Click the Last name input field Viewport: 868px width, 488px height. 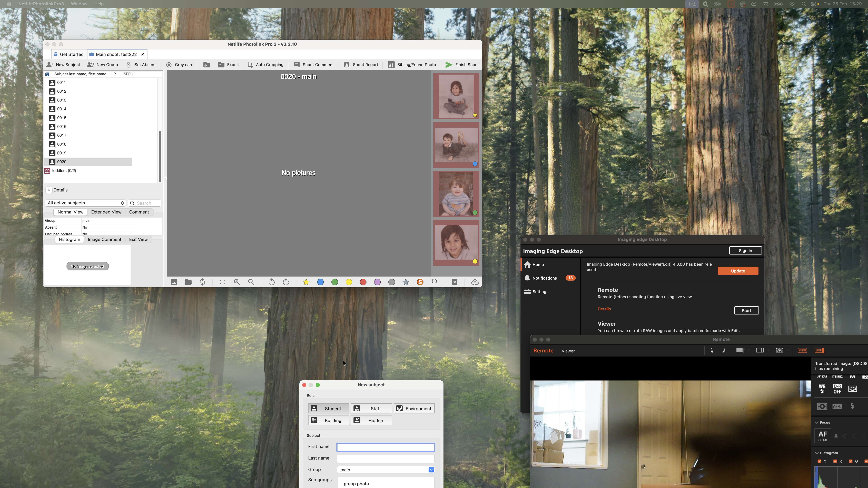(386, 459)
